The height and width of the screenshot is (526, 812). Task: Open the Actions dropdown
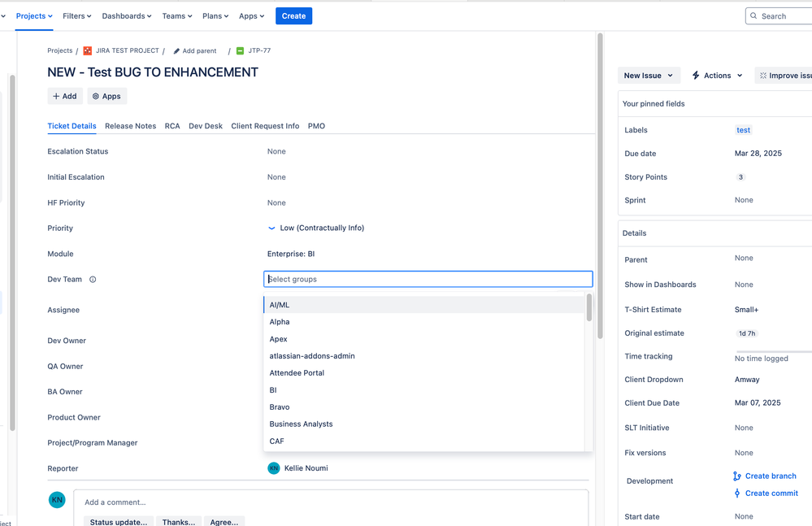click(x=717, y=76)
